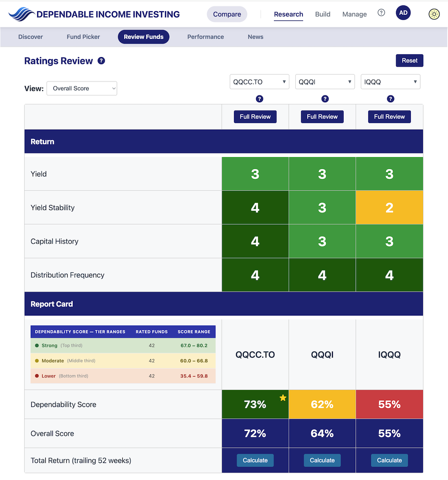Click the Dependability Score row label
This screenshot has width=448, height=480.
coord(63,404)
